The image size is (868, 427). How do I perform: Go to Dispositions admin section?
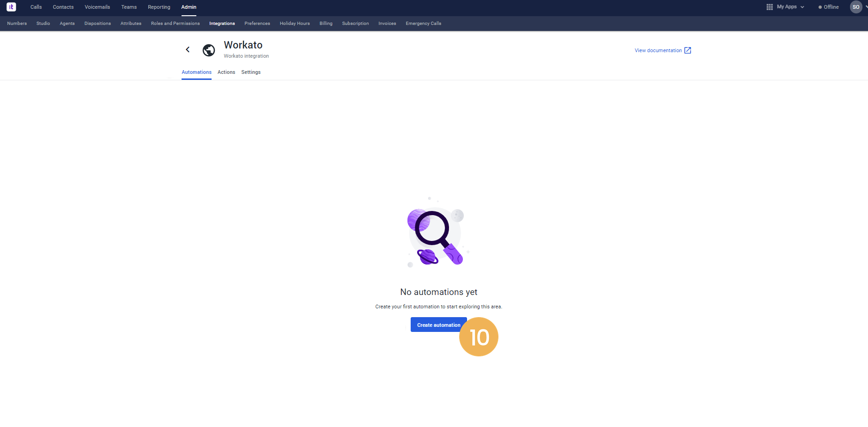97,24
